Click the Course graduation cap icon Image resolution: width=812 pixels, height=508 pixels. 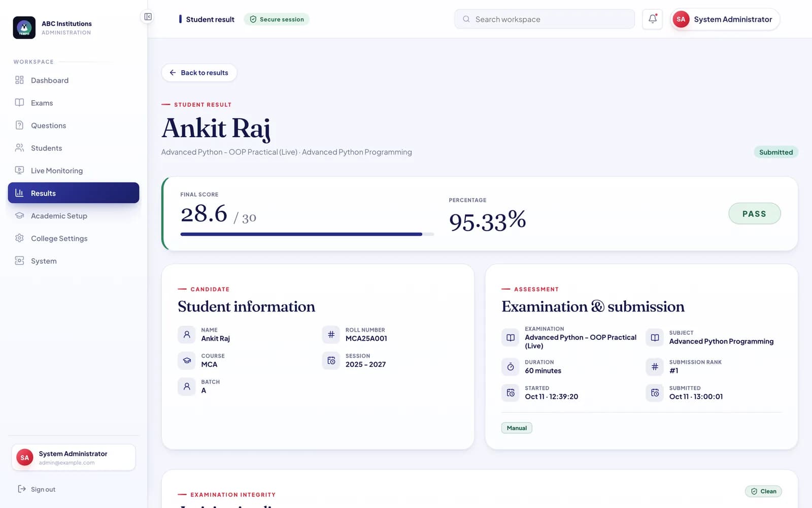(x=187, y=361)
